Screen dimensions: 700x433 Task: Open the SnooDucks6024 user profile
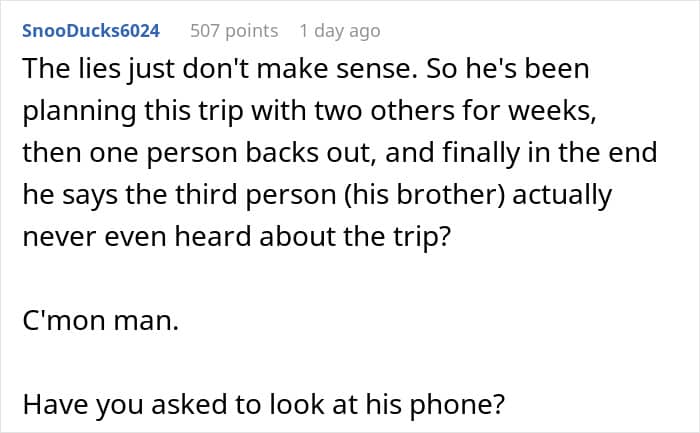(91, 31)
